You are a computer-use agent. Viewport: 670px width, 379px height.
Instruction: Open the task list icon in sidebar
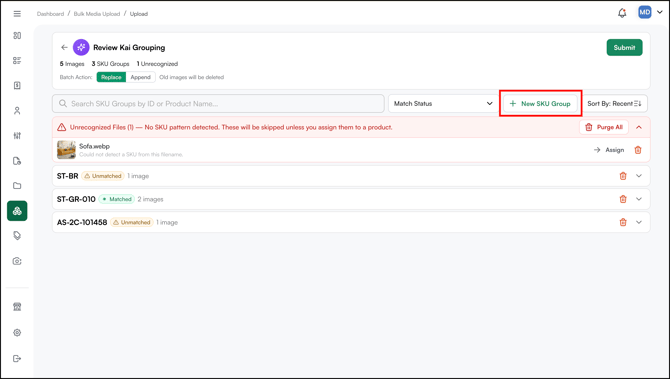tap(17, 61)
